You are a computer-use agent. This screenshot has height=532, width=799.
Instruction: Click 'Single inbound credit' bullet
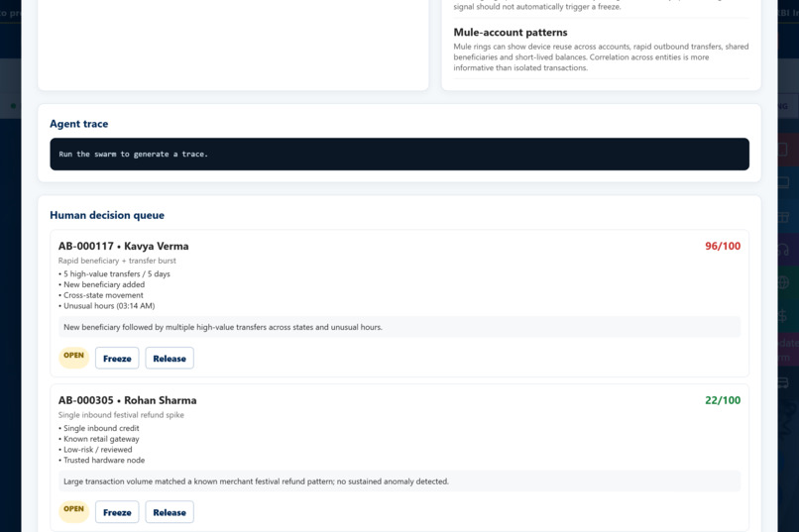click(x=98, y=428)
